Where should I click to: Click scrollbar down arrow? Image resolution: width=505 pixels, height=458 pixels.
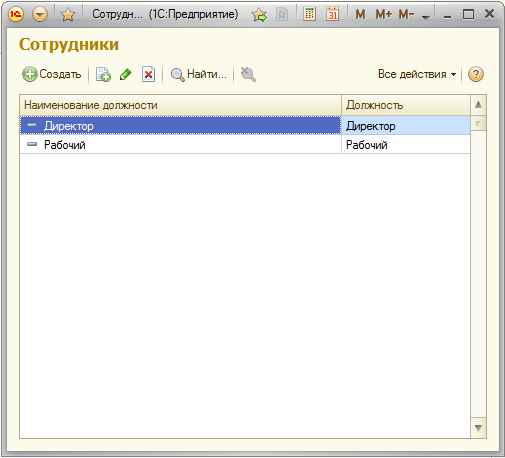(x=478, y=428)
